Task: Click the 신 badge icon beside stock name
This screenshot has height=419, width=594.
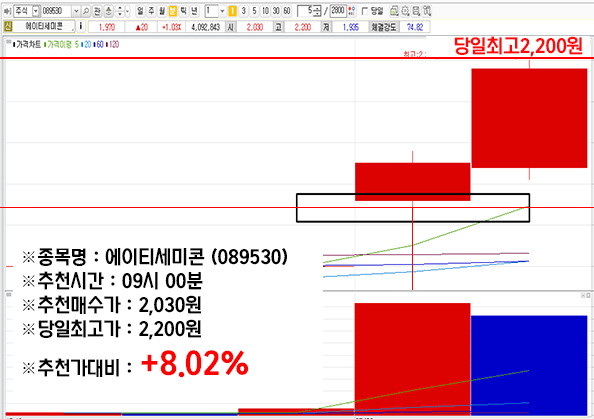Action: [x=8, y=27]
